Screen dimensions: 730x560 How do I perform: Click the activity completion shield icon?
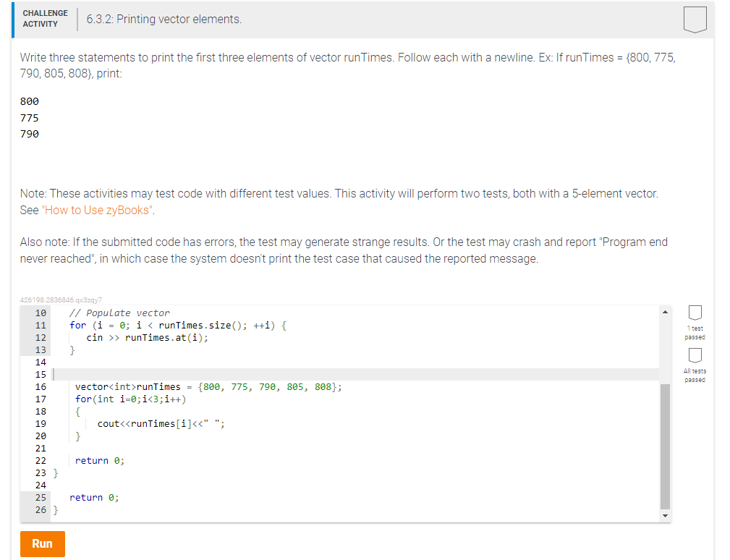695,20
